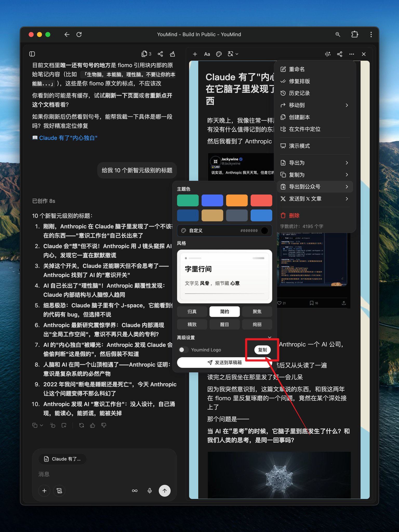Image resolution: width=399 pixels, height=532 pixels.
Task: Open the extensions puzzle icon
Action: coord(355,35)
